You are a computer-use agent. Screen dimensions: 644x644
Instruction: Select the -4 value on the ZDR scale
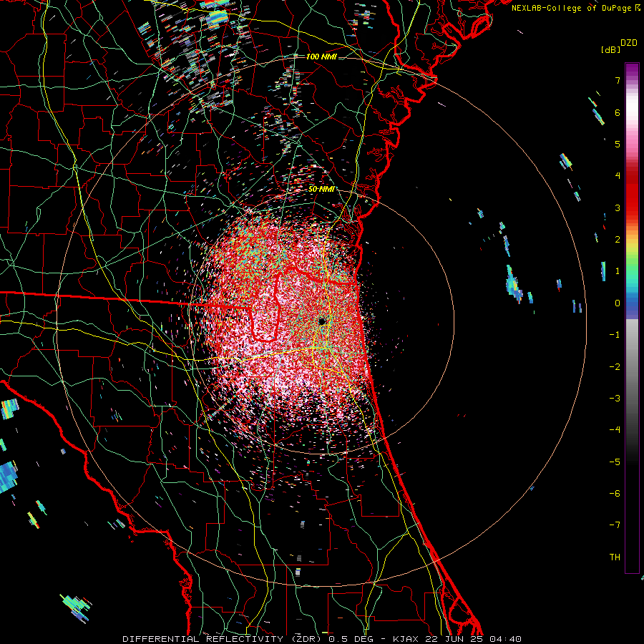[x=615, y=430]
